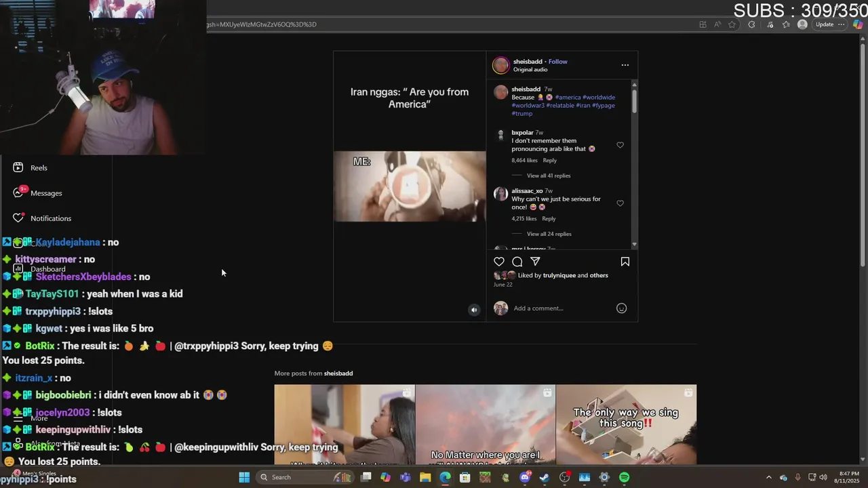Add page to favorites with star icon
Screen dimensions: 868x488
coord(732,24)
